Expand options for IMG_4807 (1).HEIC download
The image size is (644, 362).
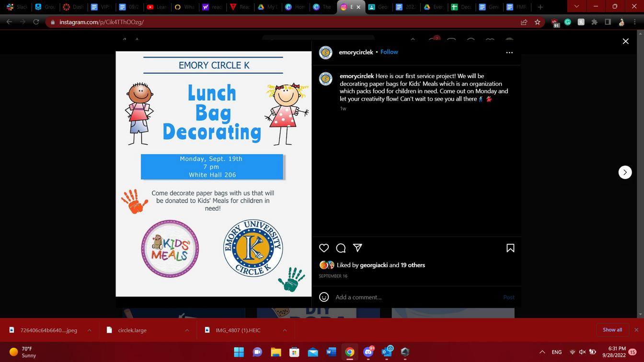tap(285, 330)
